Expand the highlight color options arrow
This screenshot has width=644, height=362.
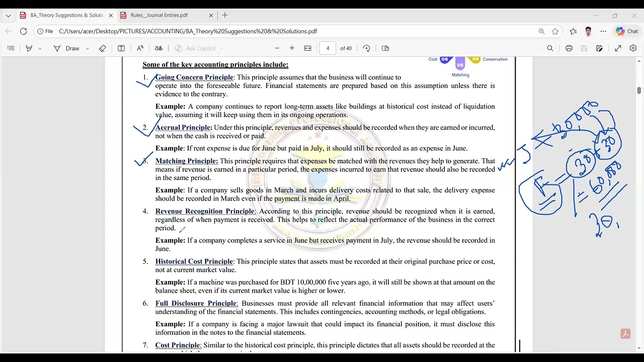coord(40,48)
